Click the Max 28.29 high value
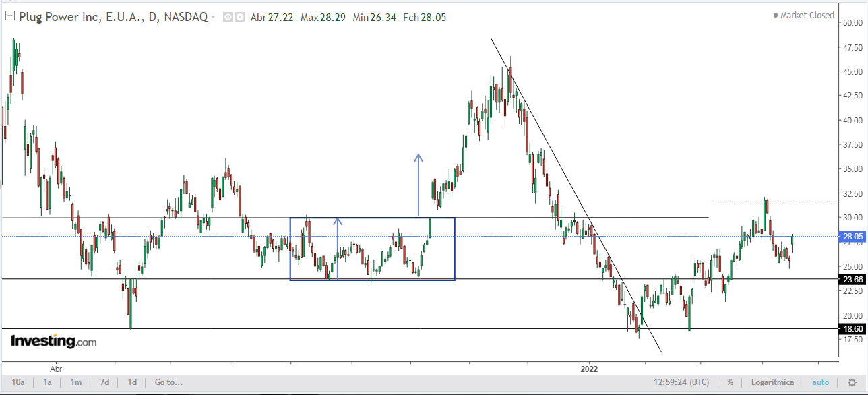 pyautogui.click(x=323, y=17)
